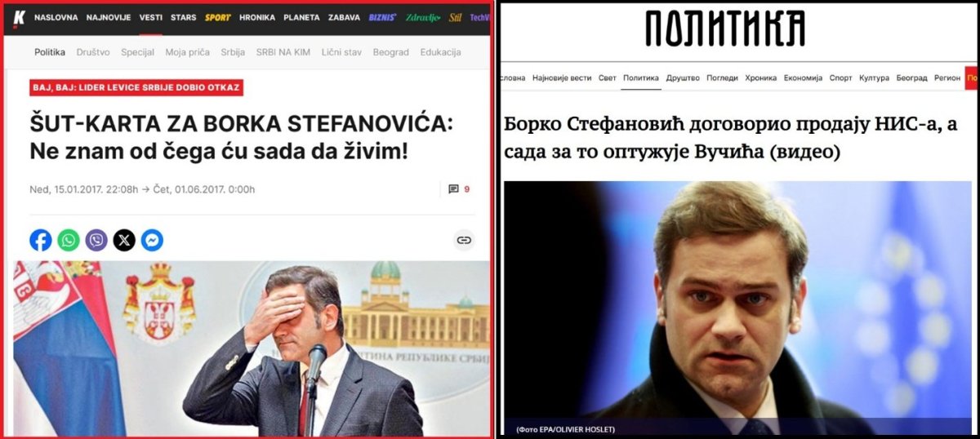Select the Srbija subcategory tab

point(233,52)
